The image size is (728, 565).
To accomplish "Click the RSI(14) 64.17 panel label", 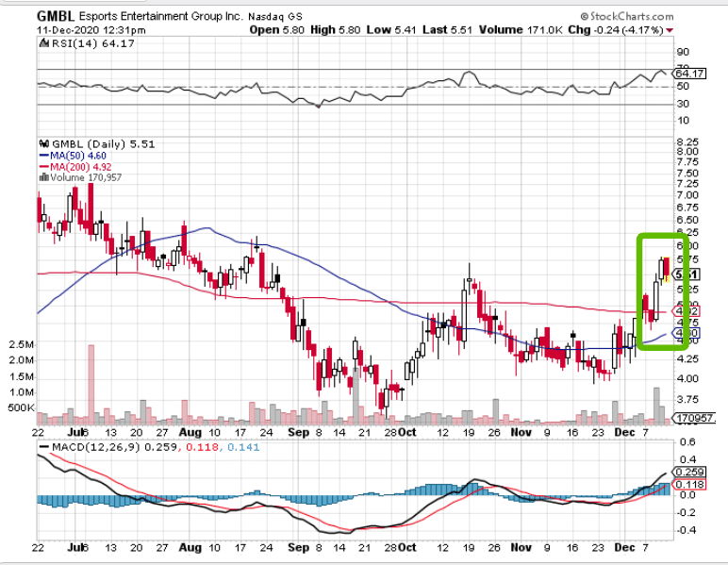I will pos(92,43).
